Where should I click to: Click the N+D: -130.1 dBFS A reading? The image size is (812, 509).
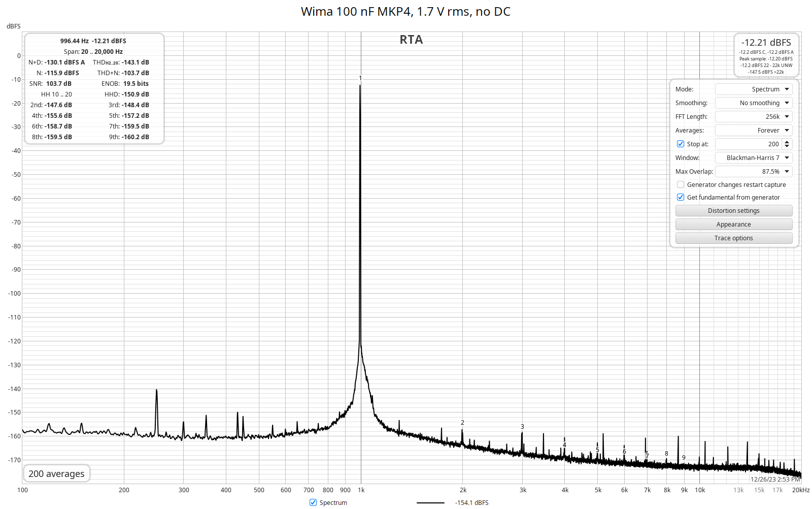point(57,62)
